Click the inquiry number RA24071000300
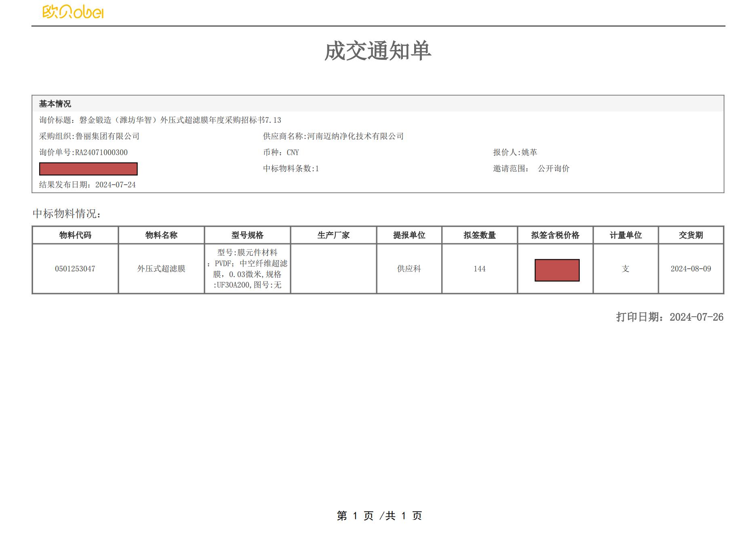 coord(101,152)
